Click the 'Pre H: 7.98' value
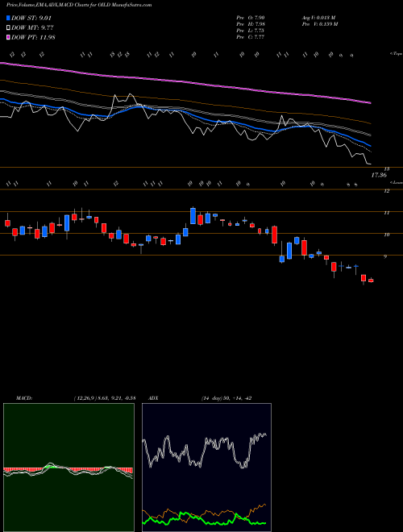Viewport: 403px width, 532px height. pyautogui.click(x=251, y=24)
